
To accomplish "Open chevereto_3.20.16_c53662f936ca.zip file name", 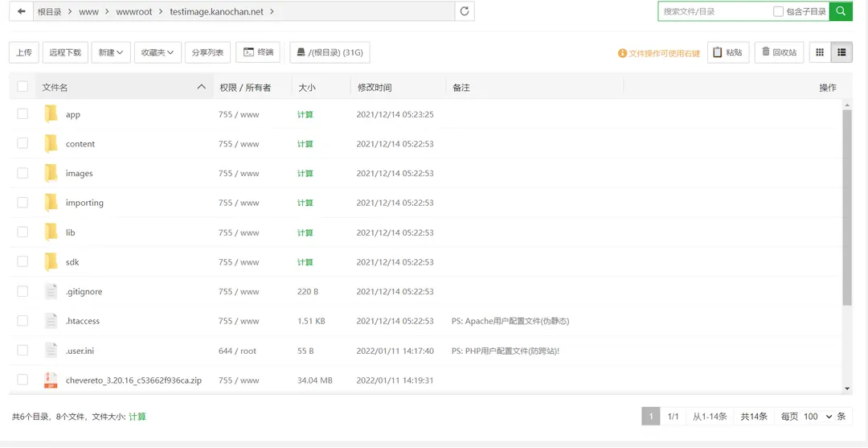I will click(133, 380).
